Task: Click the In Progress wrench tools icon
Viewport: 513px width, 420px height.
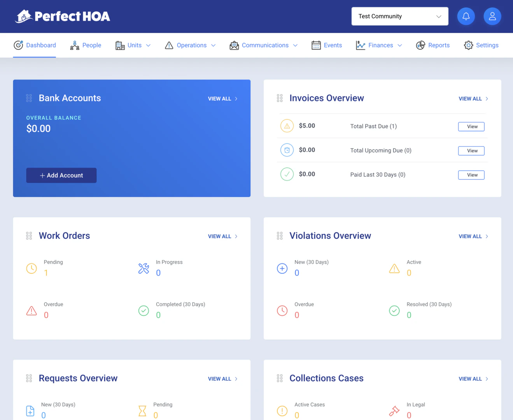Action: (x=144, y=268)
